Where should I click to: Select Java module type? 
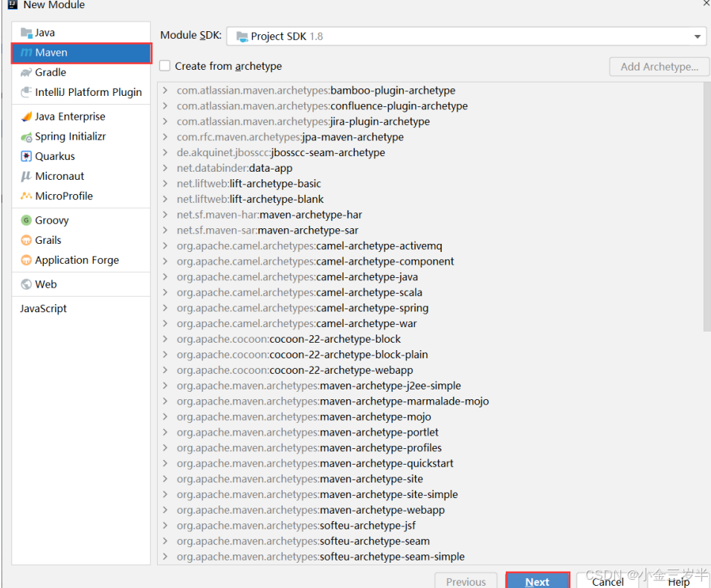tap(81, 33)
